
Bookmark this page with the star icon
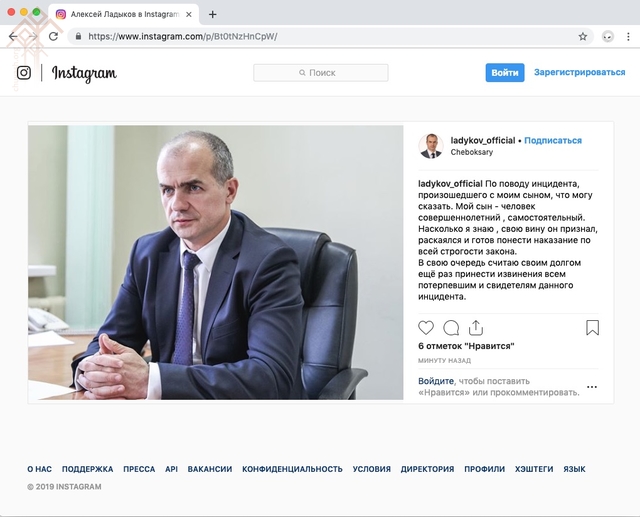[582, 36]
